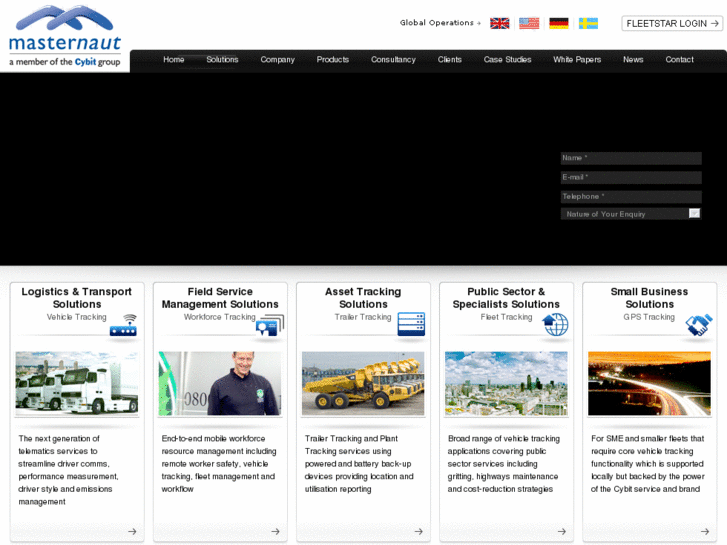Click the Trailer Tracking subtitle

click(363, 317)
